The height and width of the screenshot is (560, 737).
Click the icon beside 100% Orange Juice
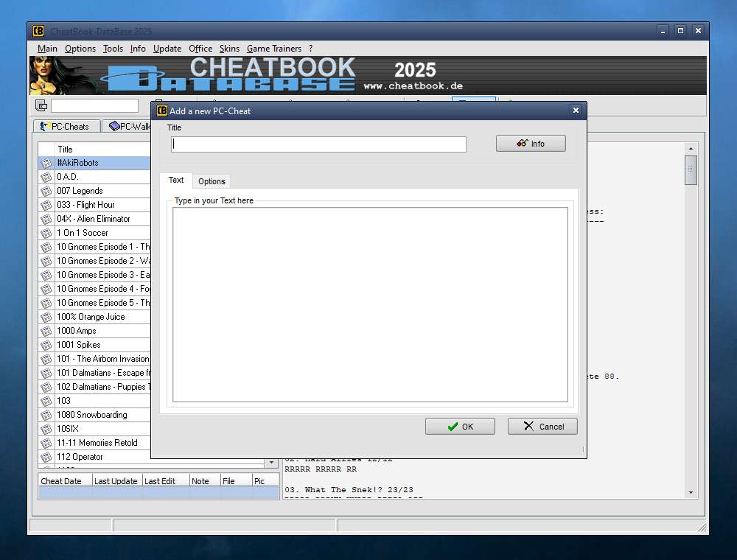(46, 317)
